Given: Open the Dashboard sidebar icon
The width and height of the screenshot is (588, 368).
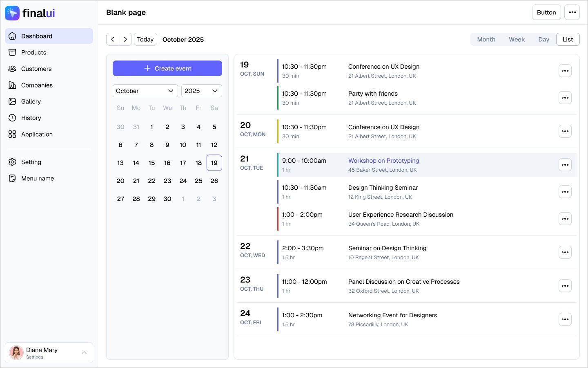Looking at the screenshot, I should (12, 36).
